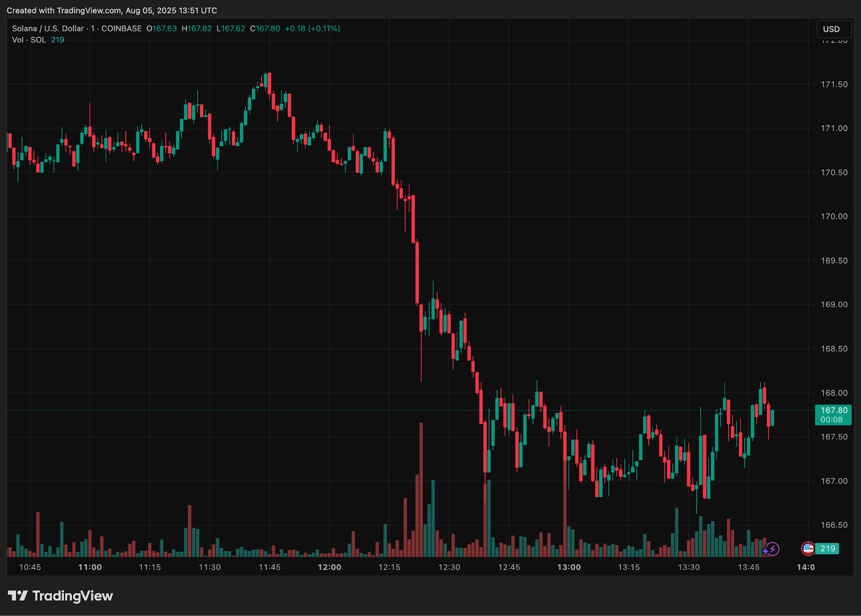
Task: Select the bold "13:00" time axis label
Action: 570,567
